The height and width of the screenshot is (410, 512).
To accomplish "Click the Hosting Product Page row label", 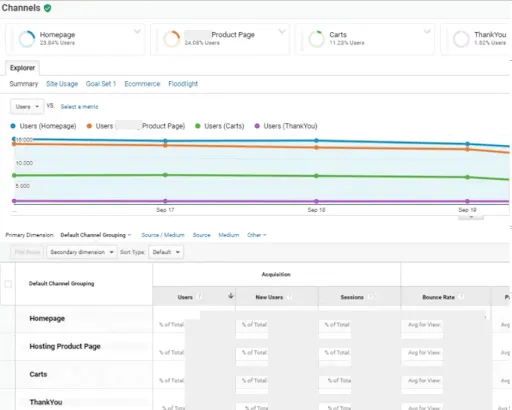I will click(65, 346).
